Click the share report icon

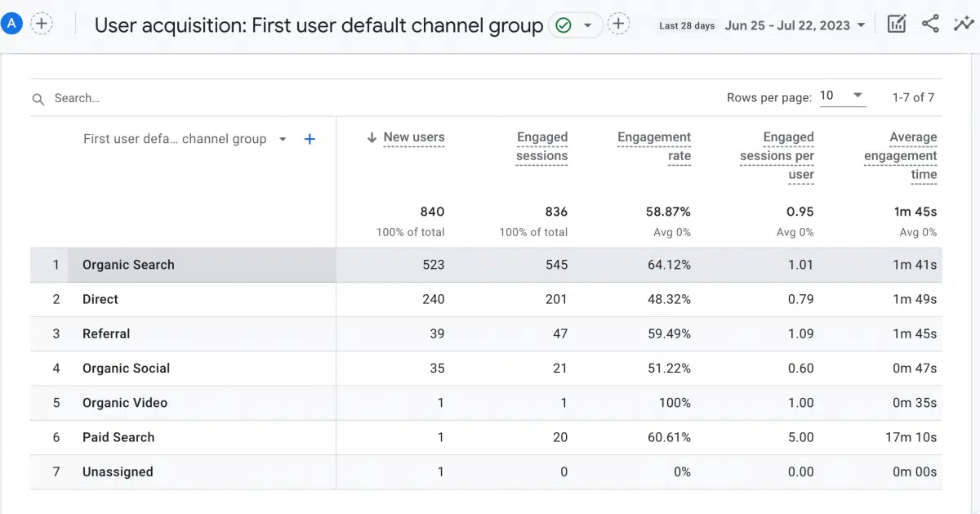pyautogui.click(x=930, y=24)
